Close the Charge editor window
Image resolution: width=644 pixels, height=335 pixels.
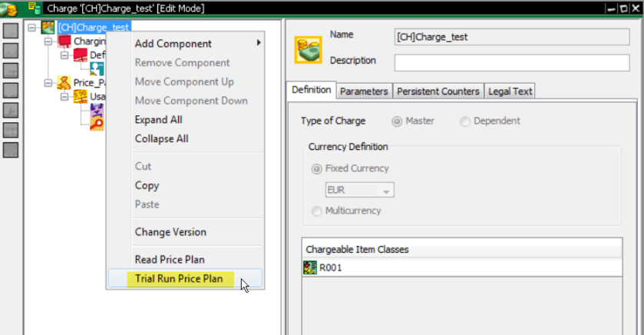(636, 8)
